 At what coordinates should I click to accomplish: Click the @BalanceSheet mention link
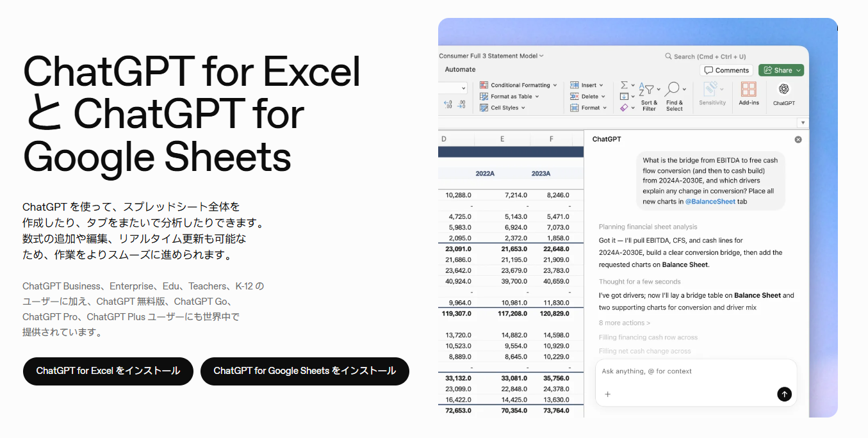710,202
